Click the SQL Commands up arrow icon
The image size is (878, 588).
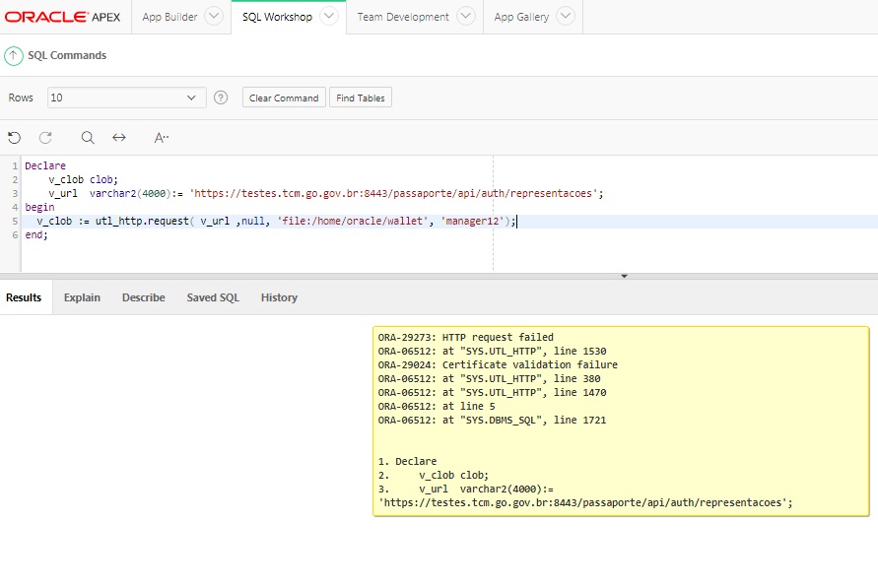pos(14,56)
